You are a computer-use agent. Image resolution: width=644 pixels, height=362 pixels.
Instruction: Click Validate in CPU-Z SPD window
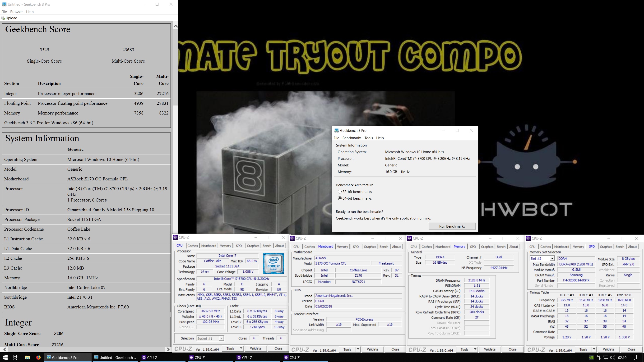pyautogui.click(x=608, y=349)
